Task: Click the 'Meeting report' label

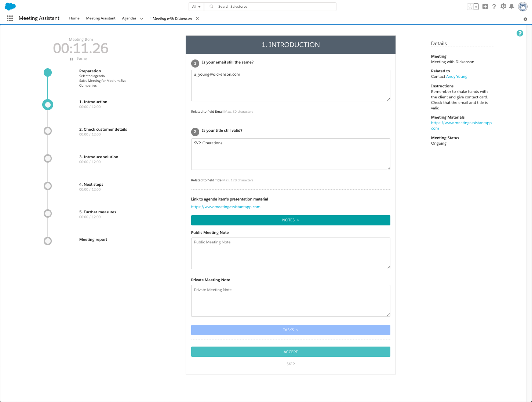Action: [93, 240]
